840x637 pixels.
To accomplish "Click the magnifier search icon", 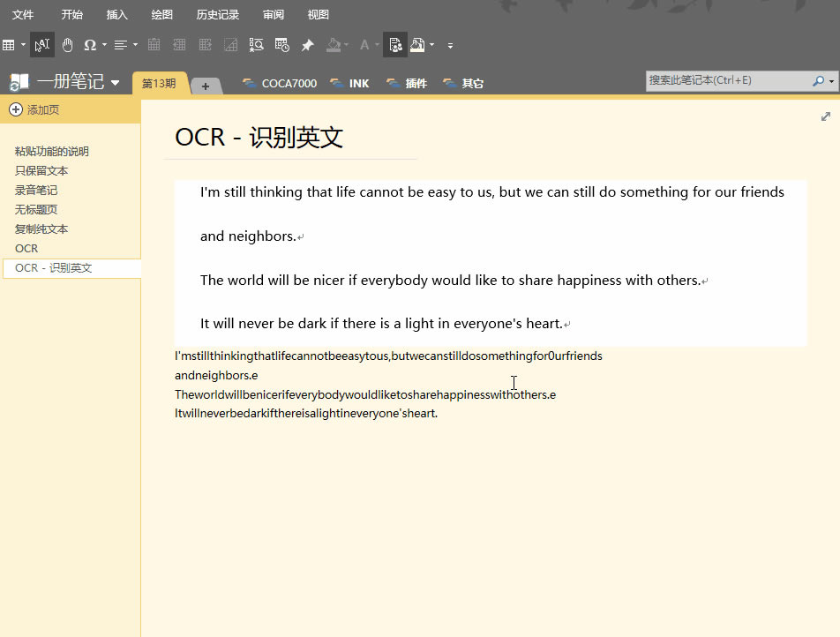I will [x=818, y=80].
